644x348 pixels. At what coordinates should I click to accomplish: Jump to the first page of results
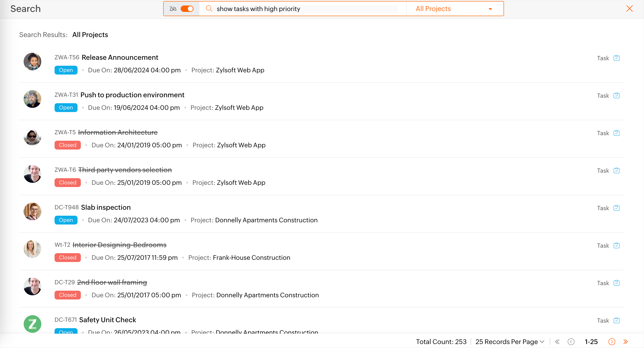click(x=557, y=342)
